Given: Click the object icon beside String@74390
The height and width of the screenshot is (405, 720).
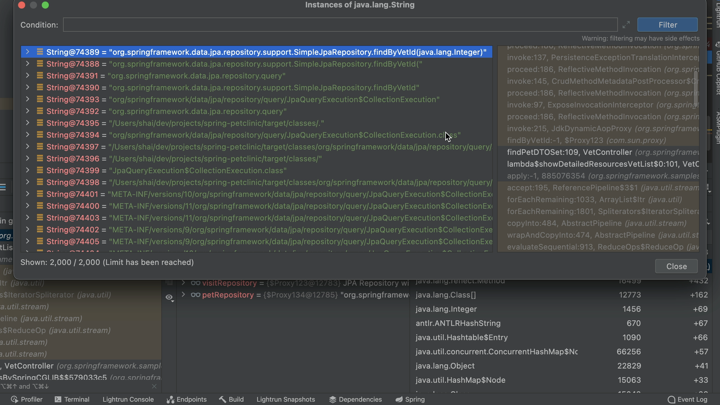Looking at the screenshot, I should point(40,87).
